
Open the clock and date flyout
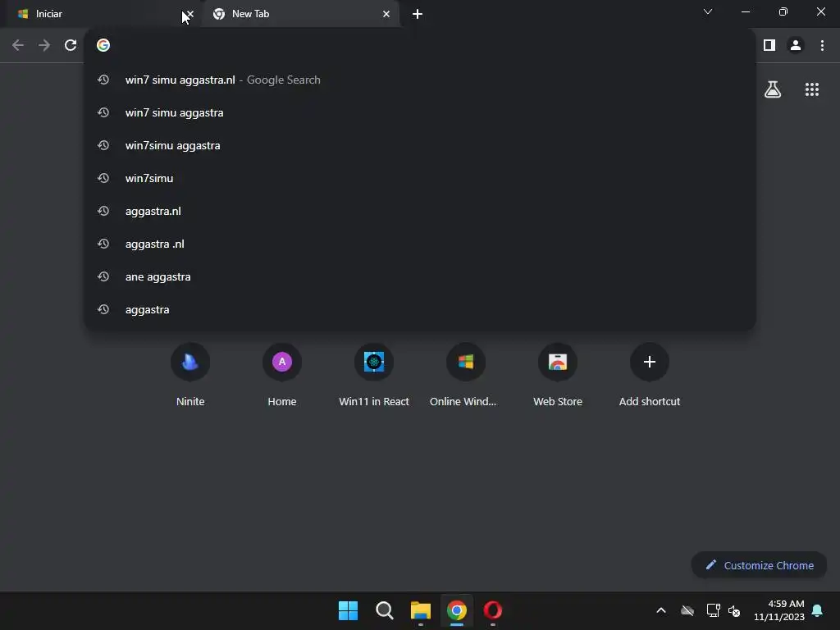pos(779,610)
